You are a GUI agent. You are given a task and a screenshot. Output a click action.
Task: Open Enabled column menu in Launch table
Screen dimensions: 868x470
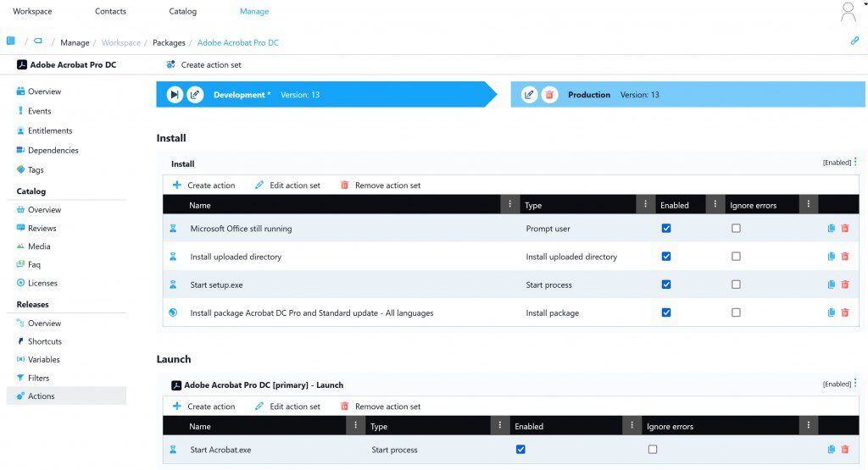632,425
